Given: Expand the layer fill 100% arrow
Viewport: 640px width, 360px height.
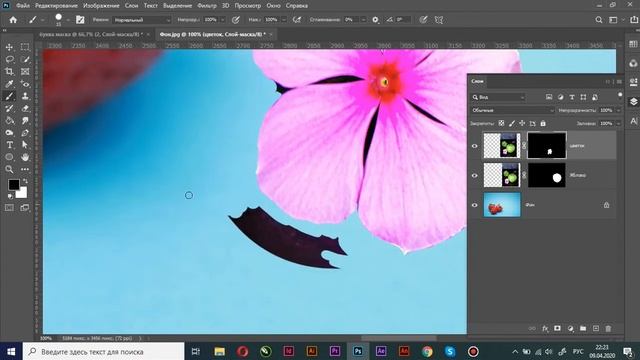Looking at the screenshot, I should (618, 123).
